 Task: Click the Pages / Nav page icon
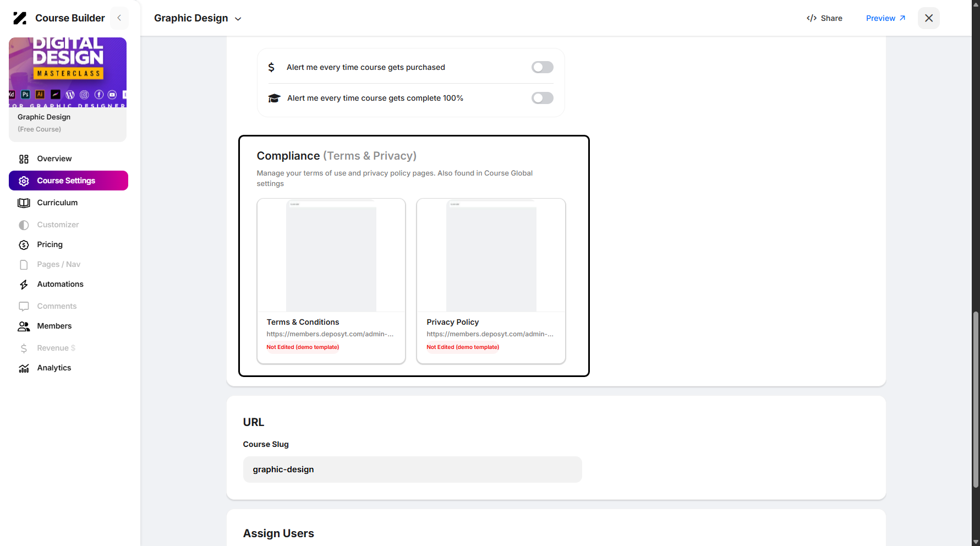click(24, 265)
